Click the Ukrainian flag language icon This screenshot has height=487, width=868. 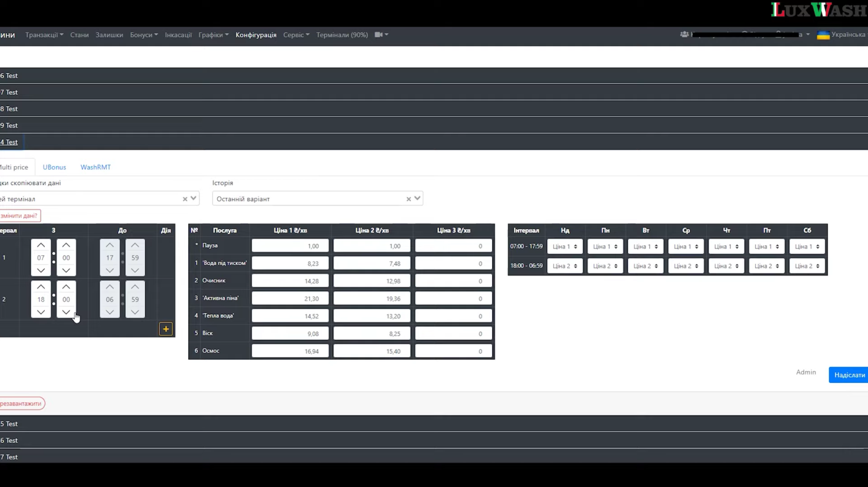pos(823,35)
